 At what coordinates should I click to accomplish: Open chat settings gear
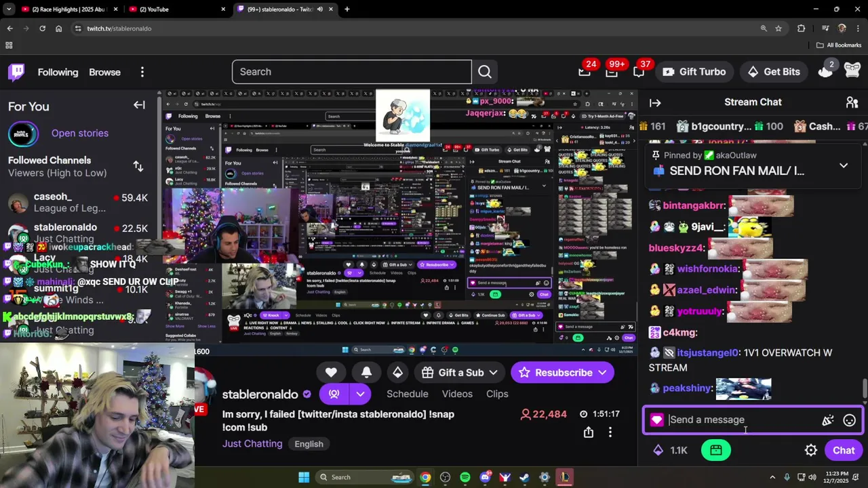pos(811,450)
